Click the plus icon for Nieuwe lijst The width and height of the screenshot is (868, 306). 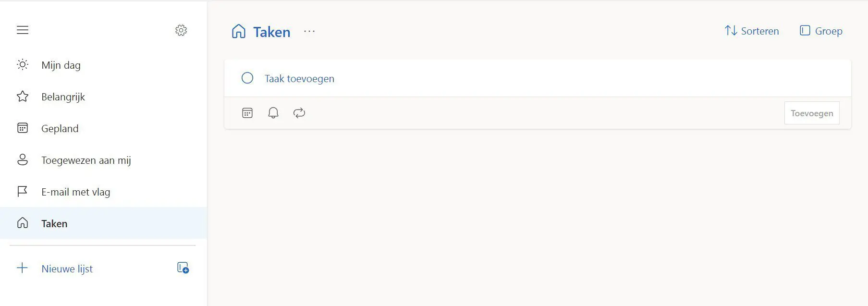(x=23, y=268)
